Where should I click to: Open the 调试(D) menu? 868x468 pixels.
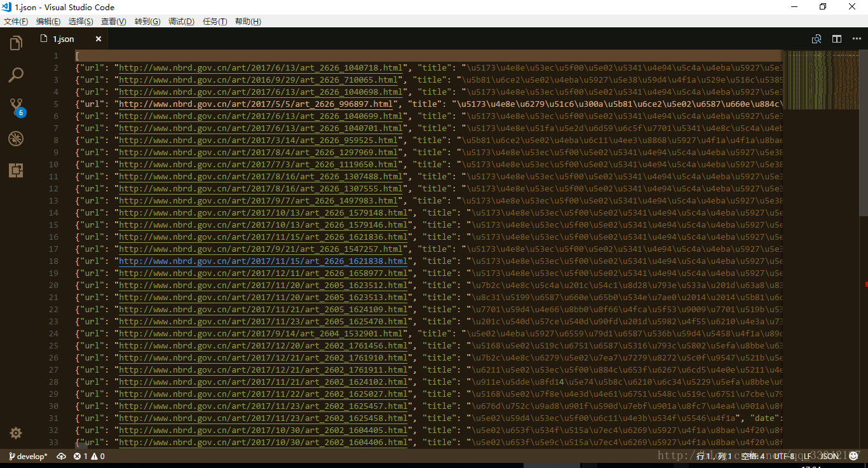coord(181,21)
